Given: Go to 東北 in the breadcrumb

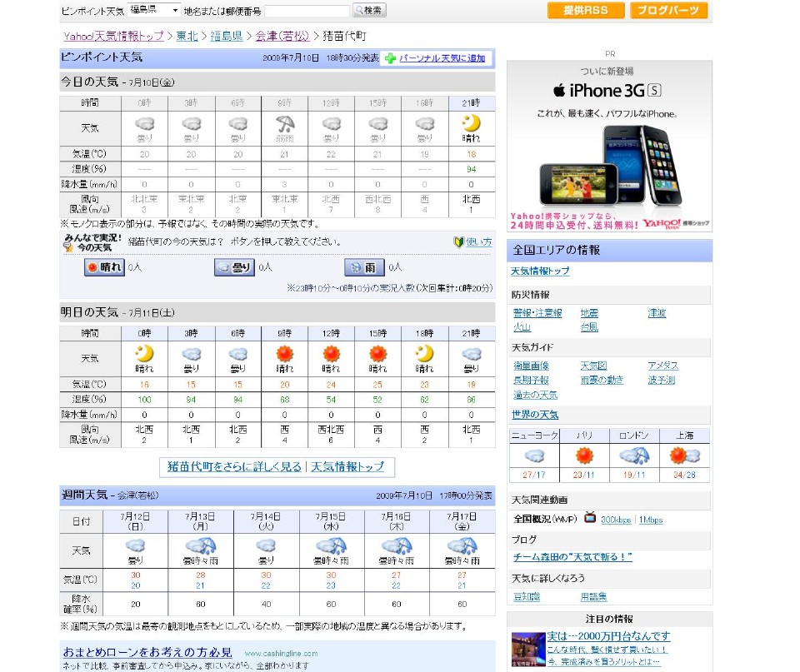Looking at the screenshot, I should [187, 37].
